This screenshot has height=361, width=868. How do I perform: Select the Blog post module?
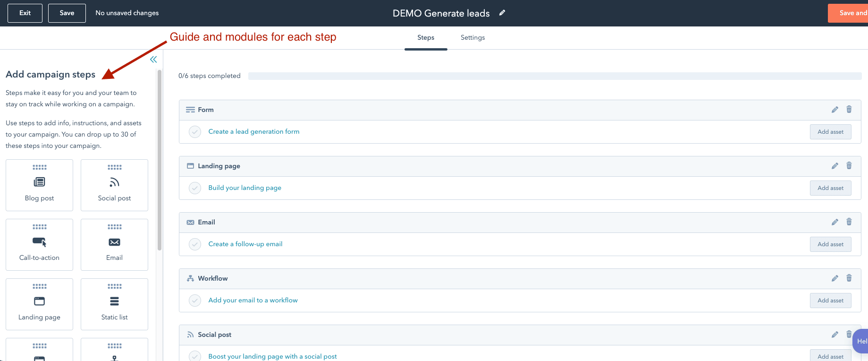click(x=39, y=185)
